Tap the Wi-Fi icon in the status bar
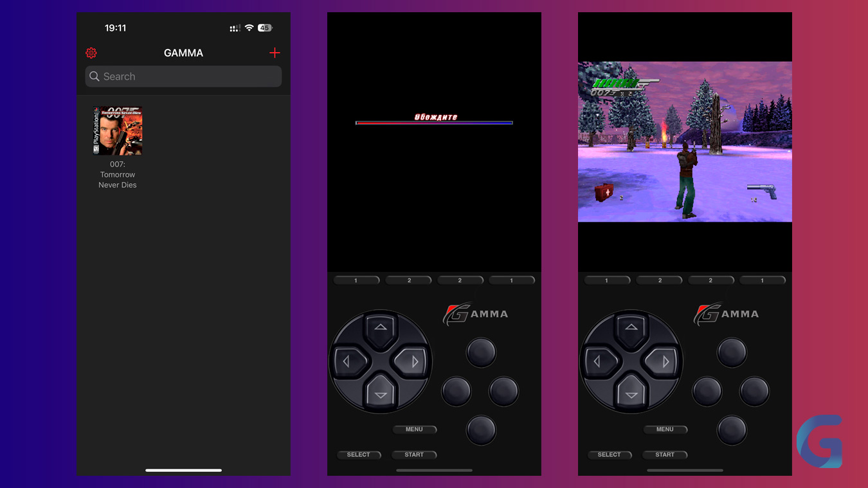868x488 pixels. click(249, 28)
